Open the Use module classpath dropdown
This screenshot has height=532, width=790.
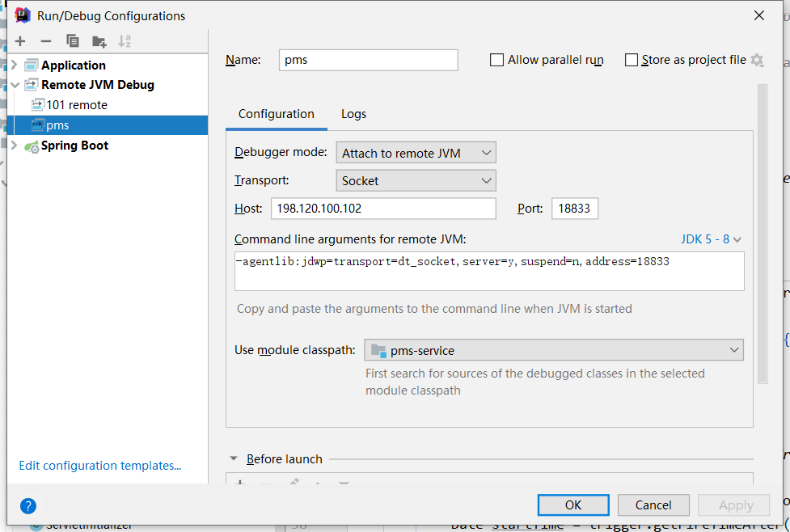pos(554,350)
